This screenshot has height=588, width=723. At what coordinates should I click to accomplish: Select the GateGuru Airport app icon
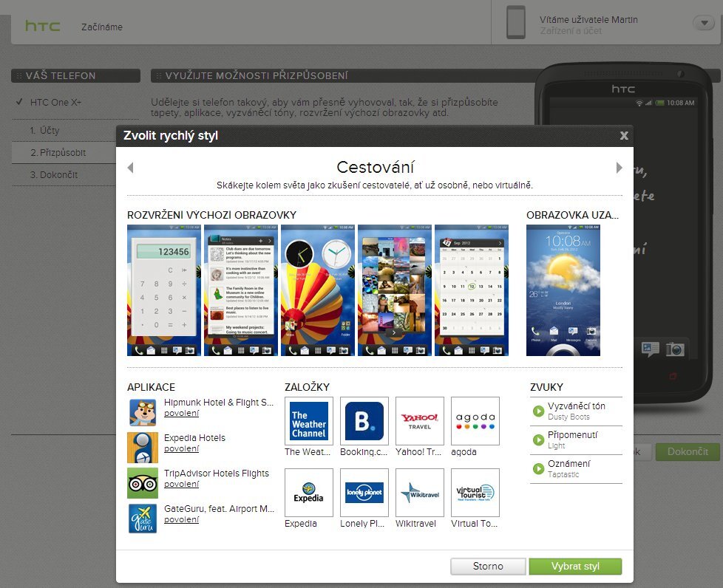click(x=143, y=518)
